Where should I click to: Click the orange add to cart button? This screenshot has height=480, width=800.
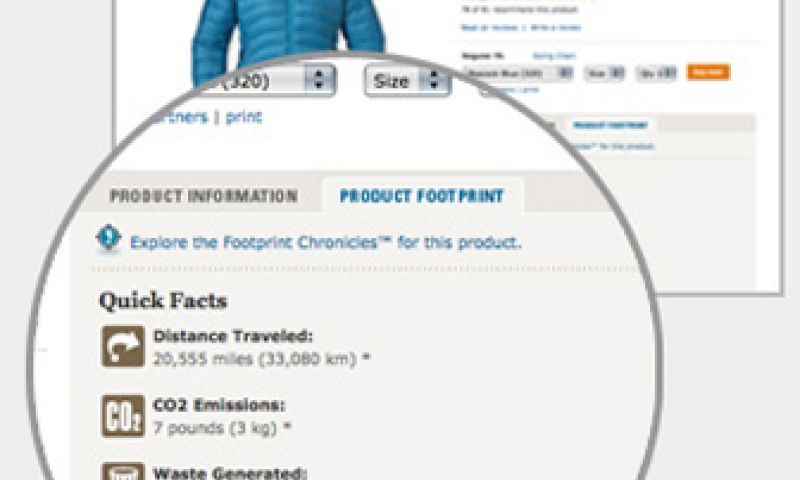pos(708,72)
